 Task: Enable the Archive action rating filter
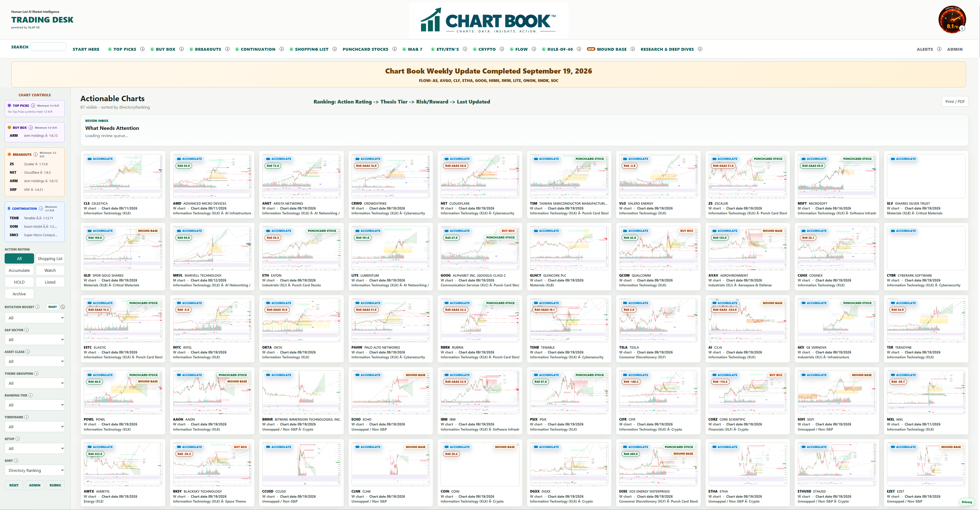(x=19, y=294)
